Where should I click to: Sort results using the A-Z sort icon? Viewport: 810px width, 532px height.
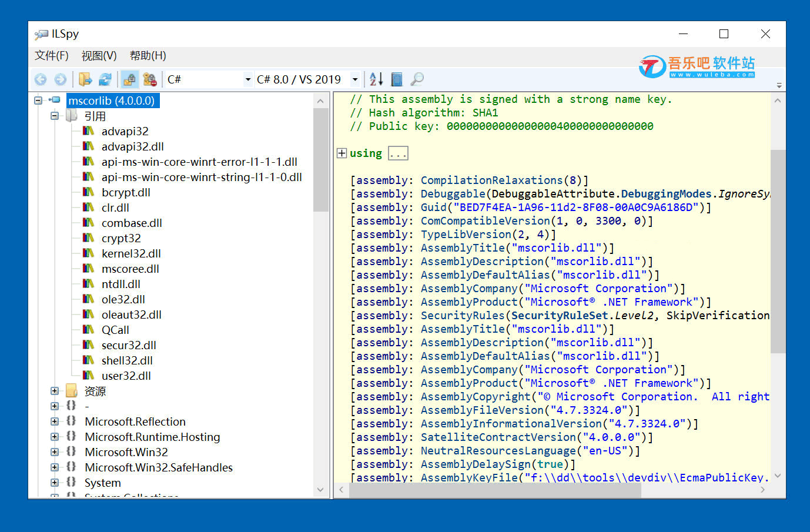coord(376,79)
